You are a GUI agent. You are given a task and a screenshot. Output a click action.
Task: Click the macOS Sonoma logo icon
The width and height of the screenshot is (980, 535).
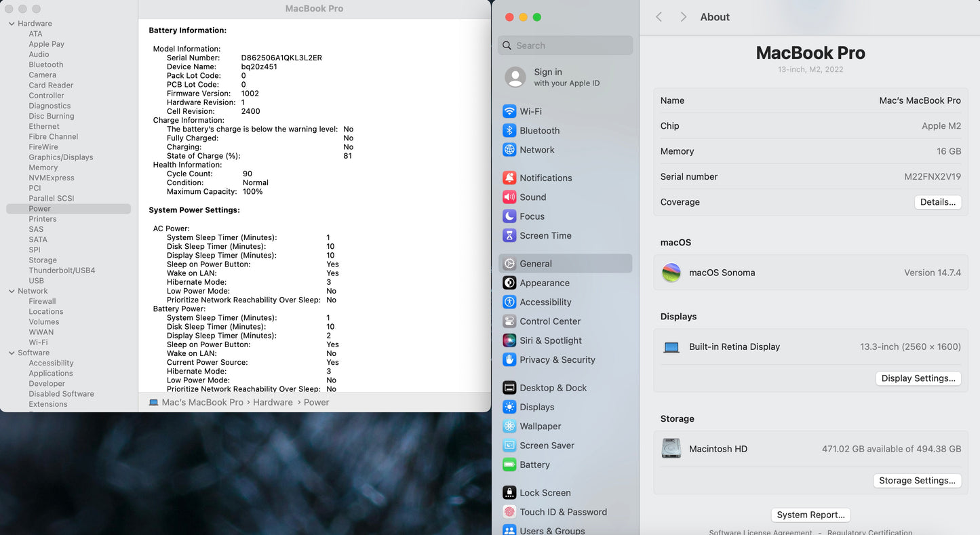point(671,273)
